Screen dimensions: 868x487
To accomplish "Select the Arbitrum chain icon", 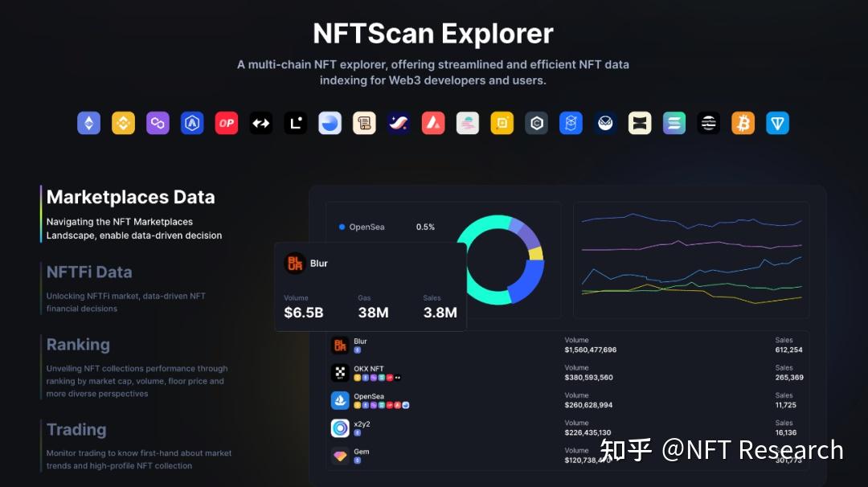I will pyautogui.click(x=192, y=122).
